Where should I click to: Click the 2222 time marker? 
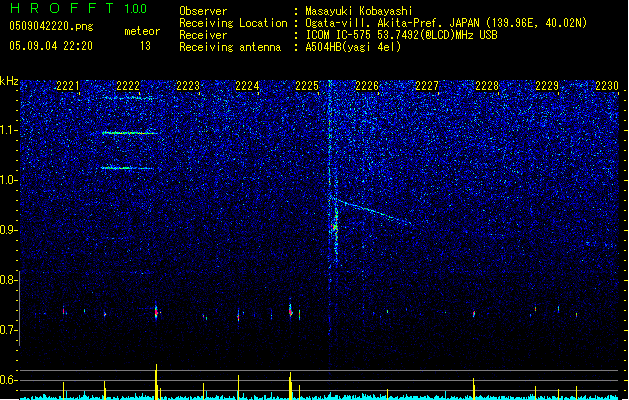(x=128, y=86)
